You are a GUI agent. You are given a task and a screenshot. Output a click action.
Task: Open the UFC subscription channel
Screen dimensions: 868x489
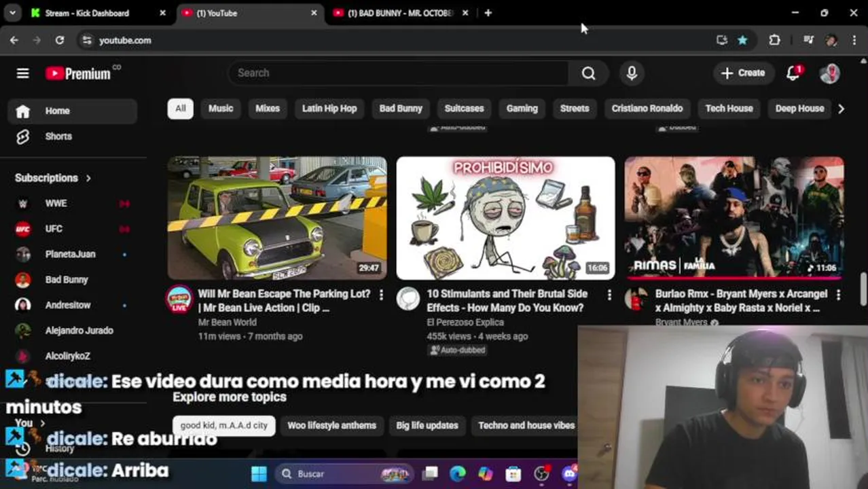(x=73, y=229)
